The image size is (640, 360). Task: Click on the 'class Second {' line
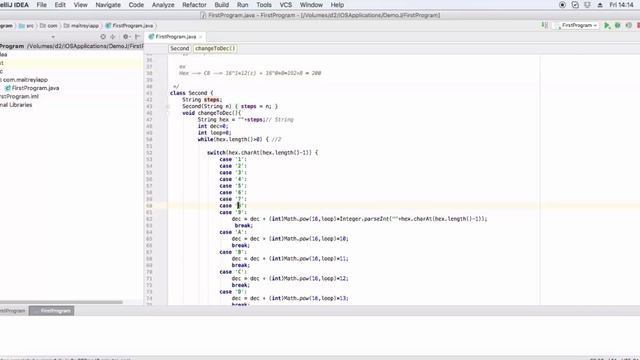tap(192, 93)
